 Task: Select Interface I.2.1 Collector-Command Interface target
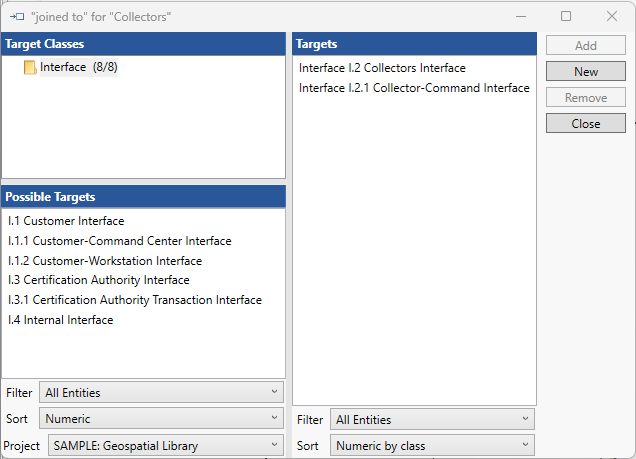(x=414, y=88)
